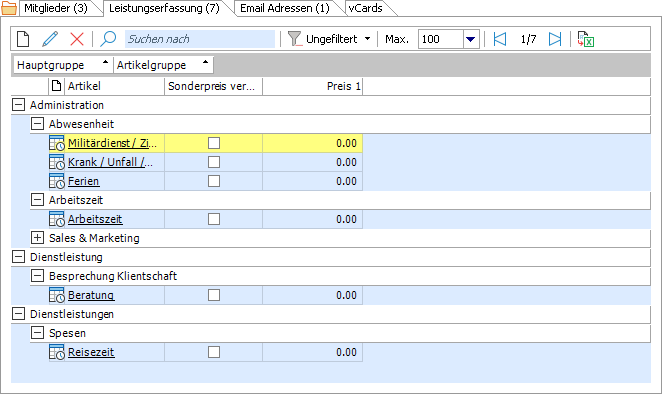Click the 0.00 price of Ferien
Image resolution: width=663 pixels, height=395 pixels.
346,181
